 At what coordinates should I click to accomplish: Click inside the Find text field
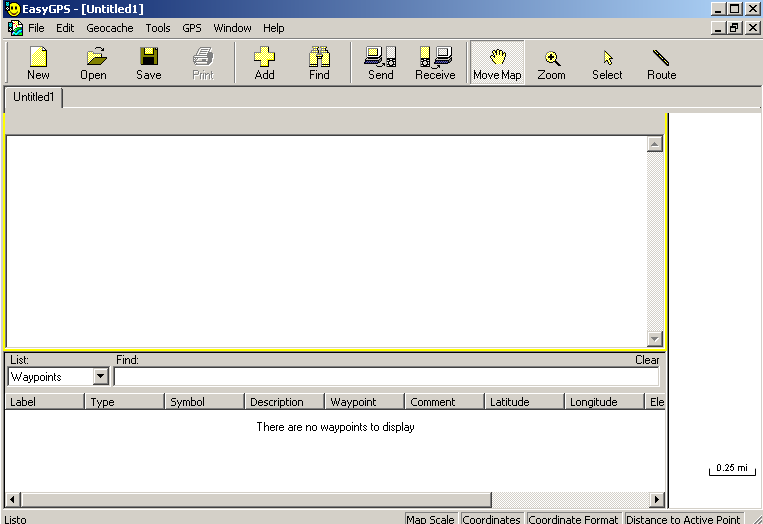(386, 377)
